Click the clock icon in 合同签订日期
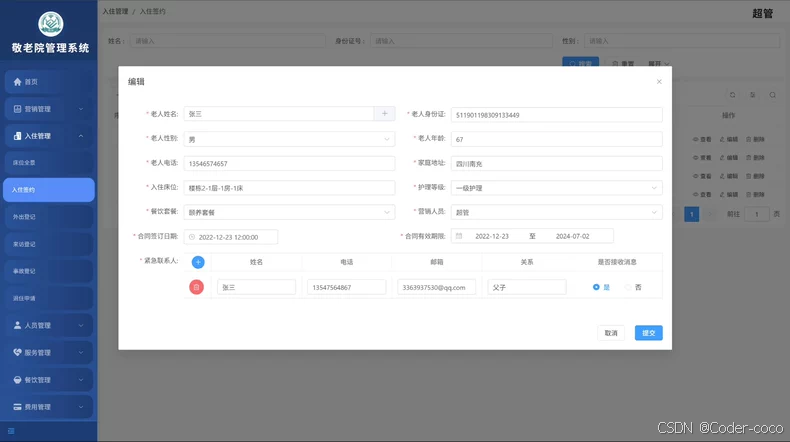Image resolution: width=790 pixels, height=442 pixels. (192, 237)
